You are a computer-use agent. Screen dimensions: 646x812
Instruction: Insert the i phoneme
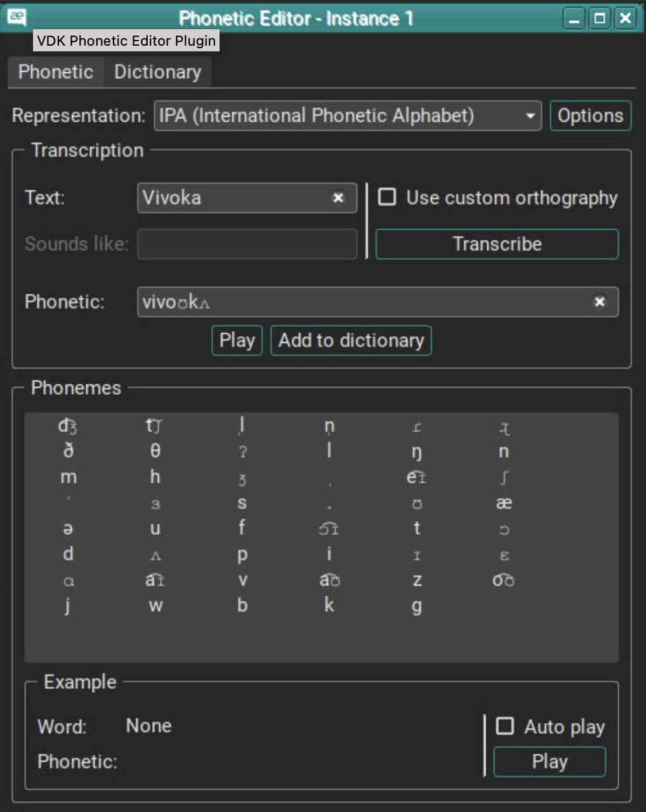(x=329, y=554)
